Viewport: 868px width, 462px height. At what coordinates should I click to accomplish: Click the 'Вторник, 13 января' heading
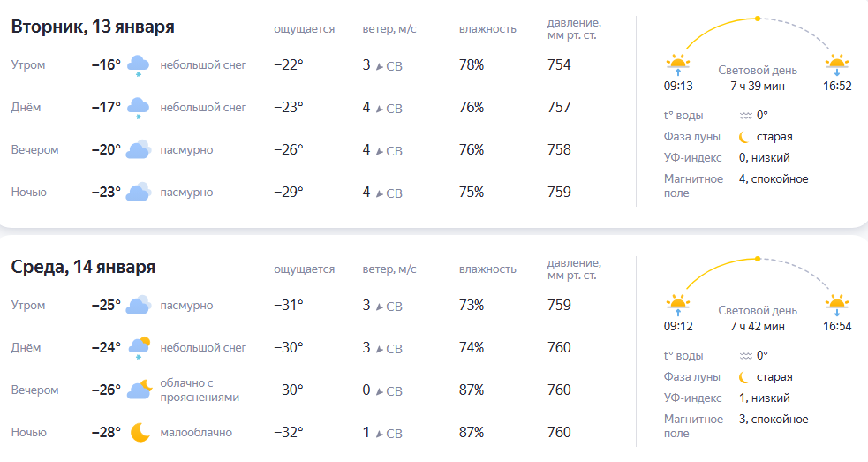93,27
